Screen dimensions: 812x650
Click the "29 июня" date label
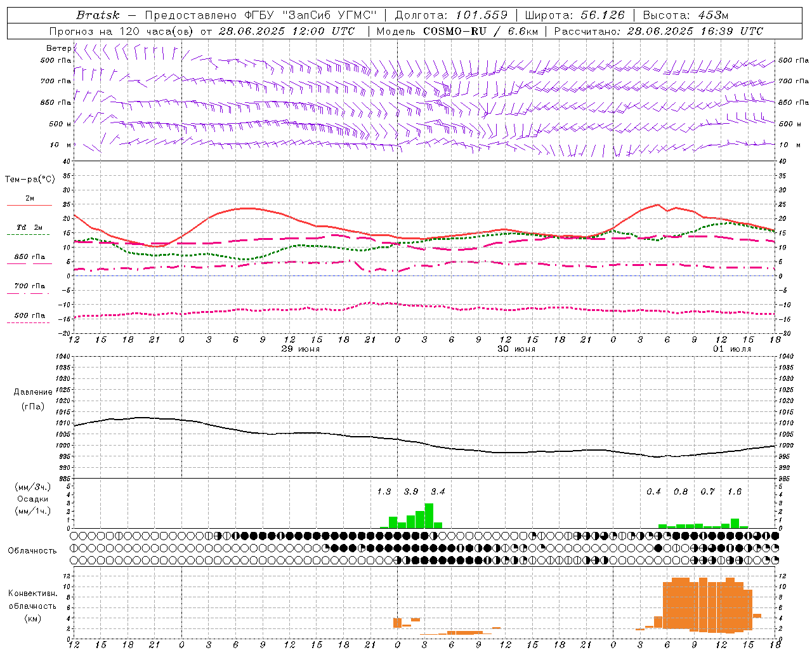coord(301,349)
